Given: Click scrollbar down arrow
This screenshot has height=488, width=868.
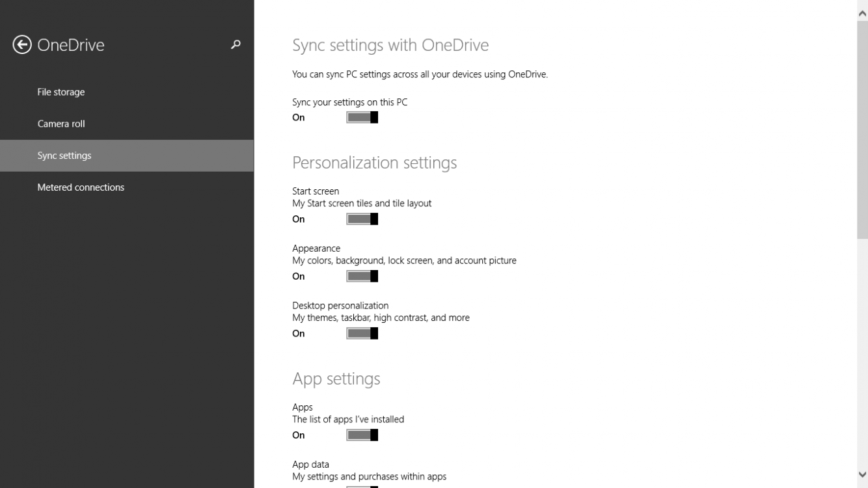Looking at the screenshot, I should (x=862, y=475).
